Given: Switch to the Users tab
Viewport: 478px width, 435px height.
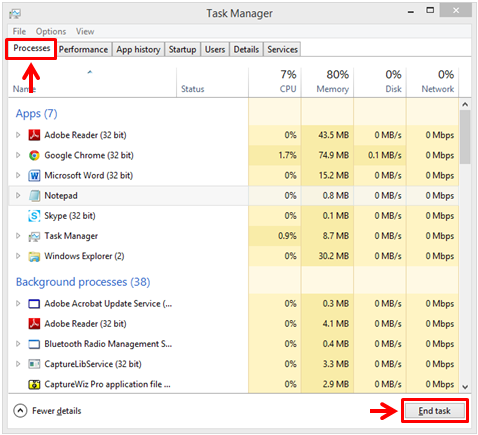Looking at the screenshot, I should point(215,49).
